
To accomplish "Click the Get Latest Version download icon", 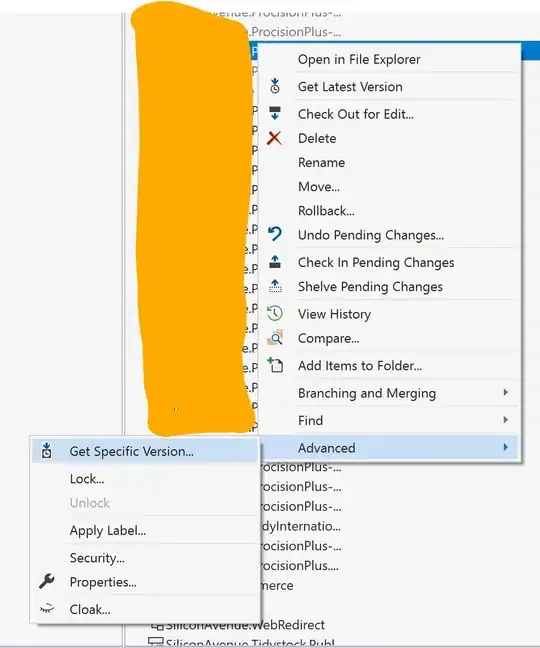I will click(275, 86).
